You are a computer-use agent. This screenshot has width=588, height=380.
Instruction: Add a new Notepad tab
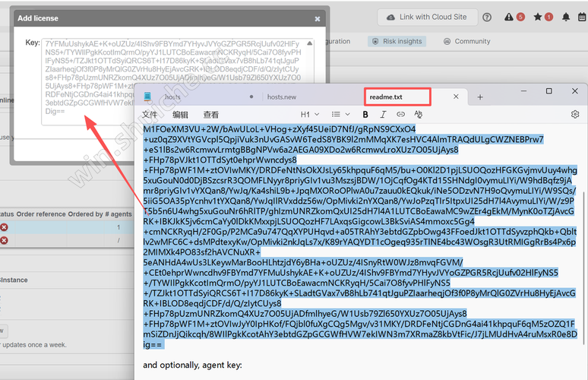click(480, 97)
